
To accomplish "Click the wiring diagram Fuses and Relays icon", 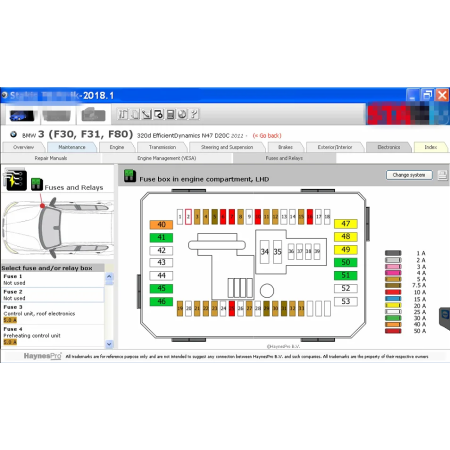I will coord(15,180).
